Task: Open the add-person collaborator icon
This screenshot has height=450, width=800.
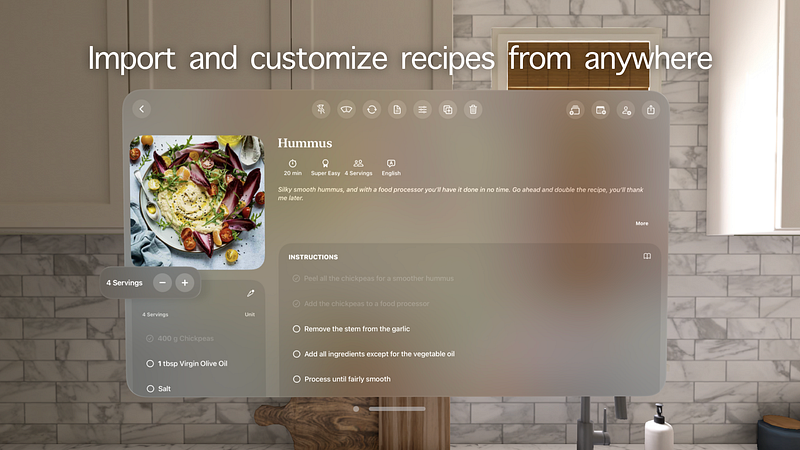Action: 626,110
